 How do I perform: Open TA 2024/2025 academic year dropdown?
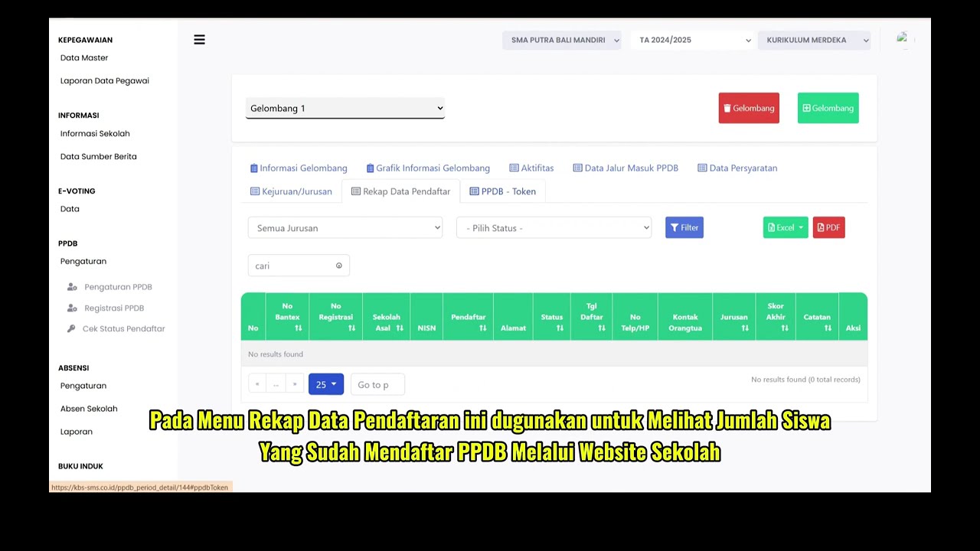tap(692, 40)
